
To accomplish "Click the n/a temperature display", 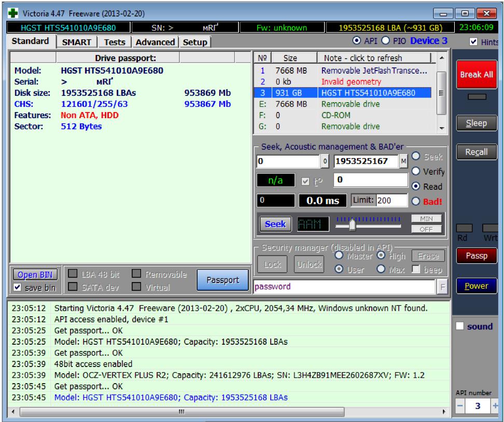I will pyautogui.click(x=275, y=180).
